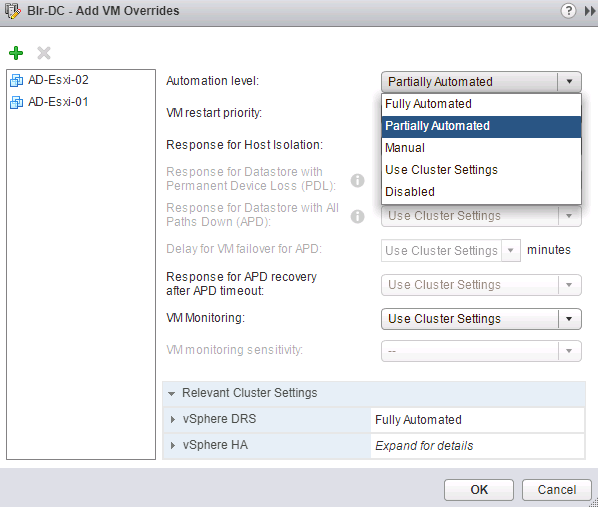Click the double-arrow collapse icon in title bar
The width and height of the screenshot is (598, 507).
pos(590,11)
